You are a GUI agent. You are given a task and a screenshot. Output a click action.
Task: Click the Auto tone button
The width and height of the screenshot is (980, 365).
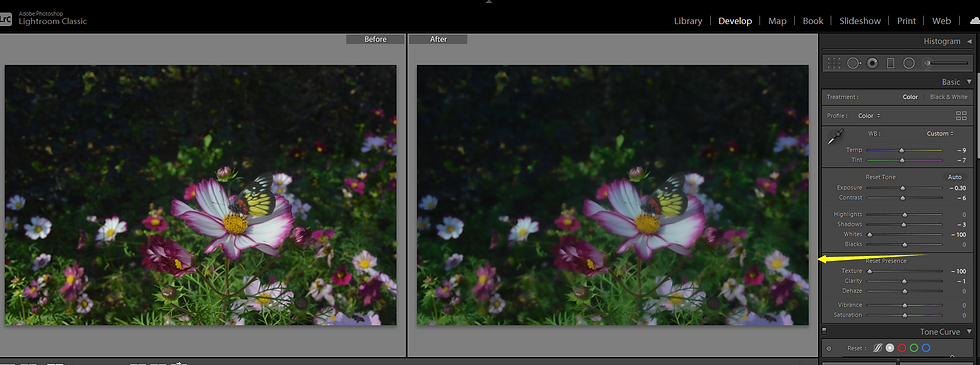click(954, 178)
